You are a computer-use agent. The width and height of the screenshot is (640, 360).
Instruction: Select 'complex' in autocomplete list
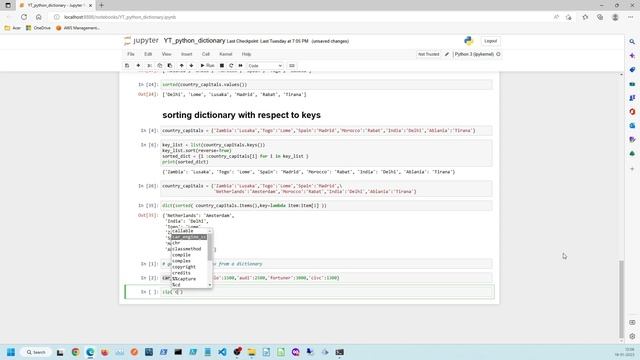(x=181, y=260)
